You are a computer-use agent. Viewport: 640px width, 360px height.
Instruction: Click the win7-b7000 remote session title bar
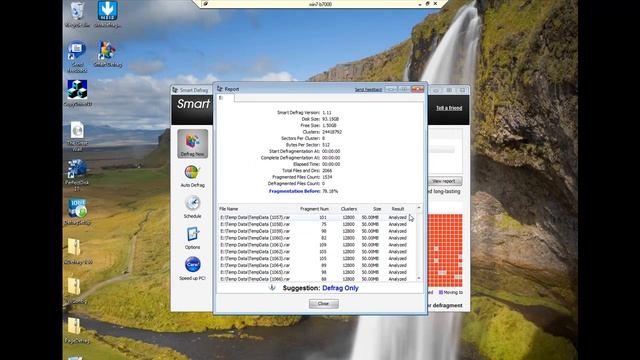click(320, 4)
